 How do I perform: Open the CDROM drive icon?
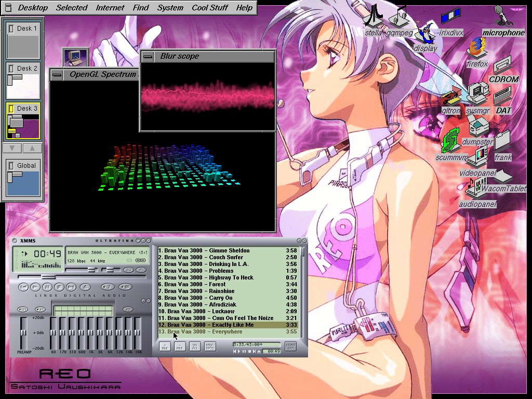coord(504,70)
